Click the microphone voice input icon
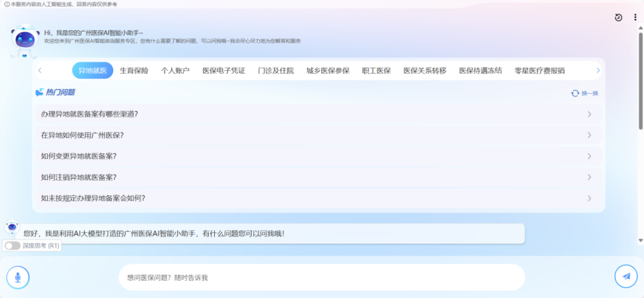The image size is (644, 298). (x=18, y=277)
